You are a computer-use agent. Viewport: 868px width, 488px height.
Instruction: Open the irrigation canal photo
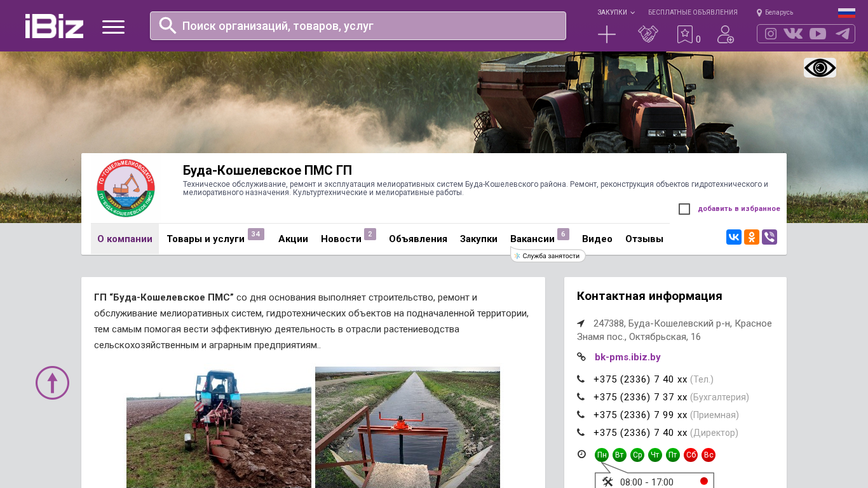pyautogui.click(x=407, y=428)
